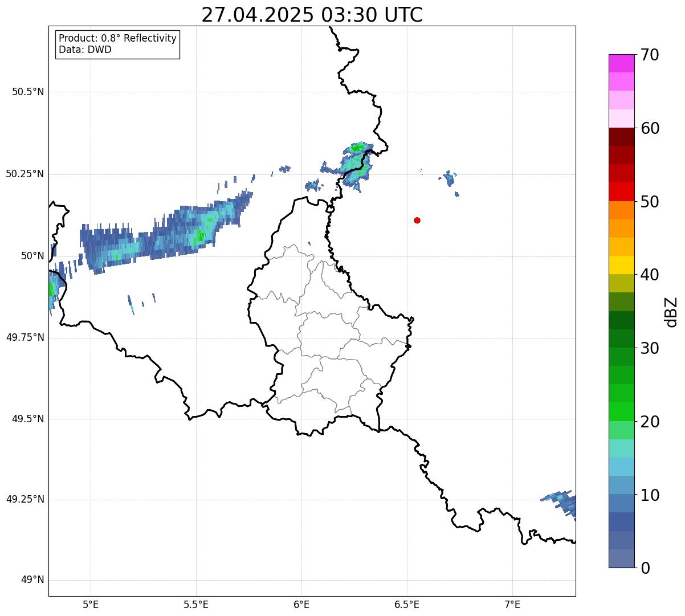The height and width of the screenshot is (616, 685).
Task: Click the red station marker dot
Action: (417, 220)
